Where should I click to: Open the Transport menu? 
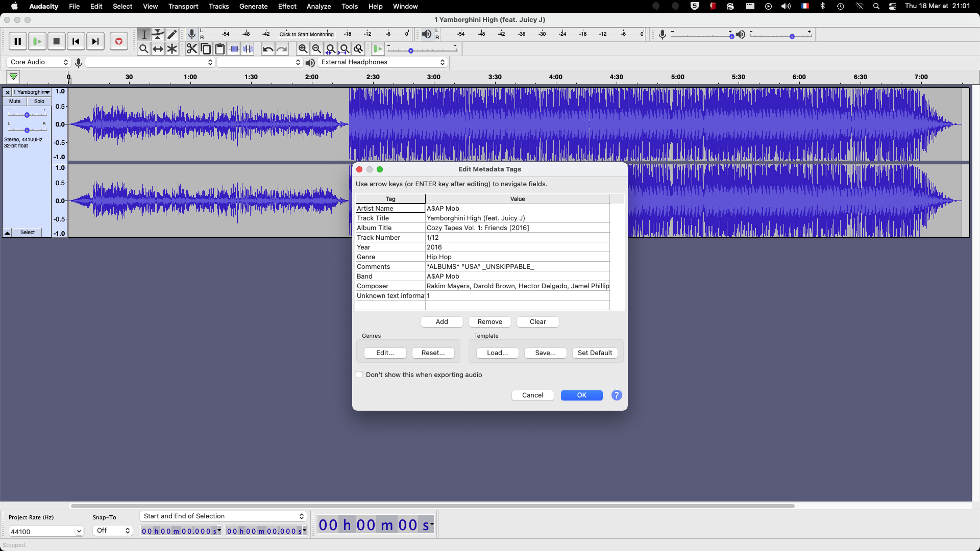[183, 6]
